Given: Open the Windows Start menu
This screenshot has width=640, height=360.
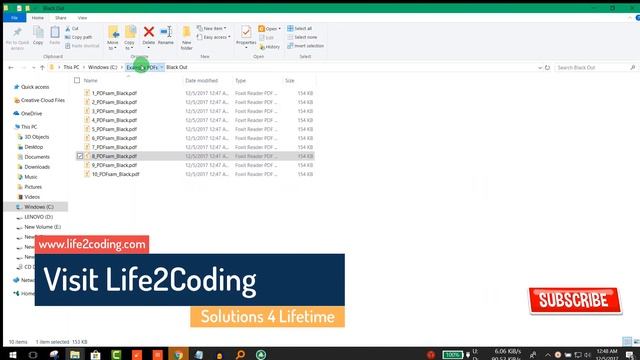Looking at the screenshot, I should 12,354.
